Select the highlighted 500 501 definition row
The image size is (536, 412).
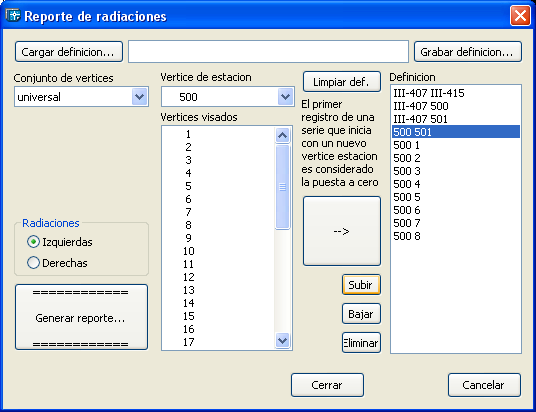[x=456, y=132]
